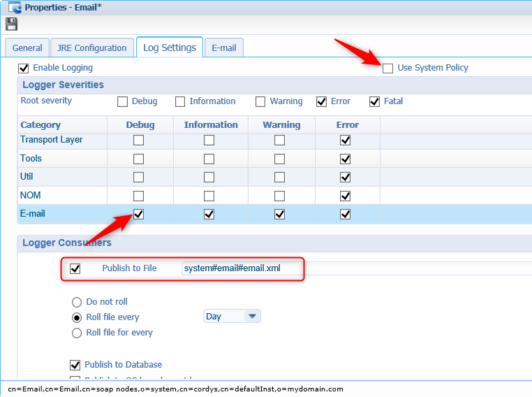Switch to the General tab
The height and width of the screenshot is (397, 532).
[27, 48]
